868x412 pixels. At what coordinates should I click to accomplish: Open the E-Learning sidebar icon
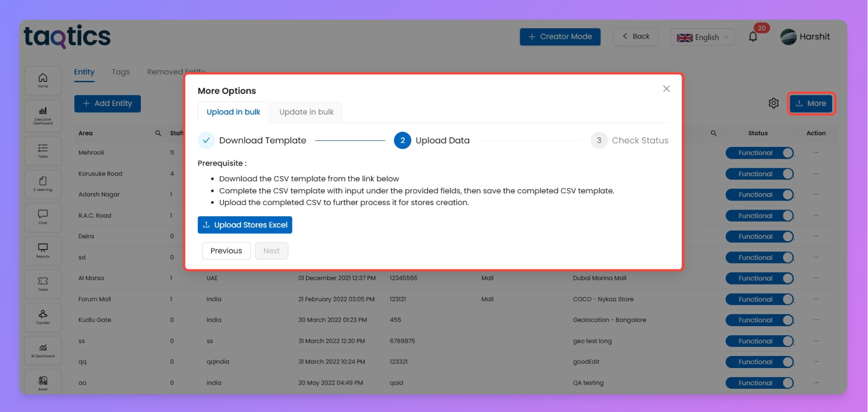(43, 184)
